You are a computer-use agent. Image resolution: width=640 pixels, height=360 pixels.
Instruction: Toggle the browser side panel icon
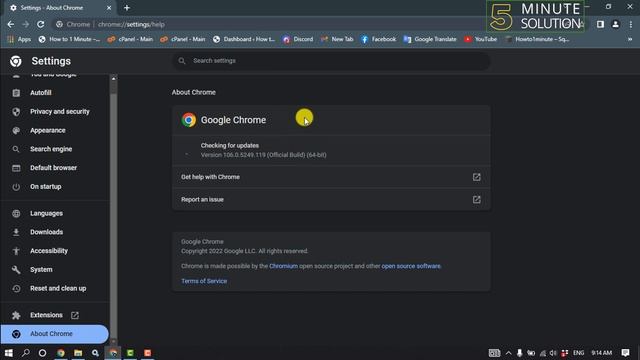coord(600,24)
